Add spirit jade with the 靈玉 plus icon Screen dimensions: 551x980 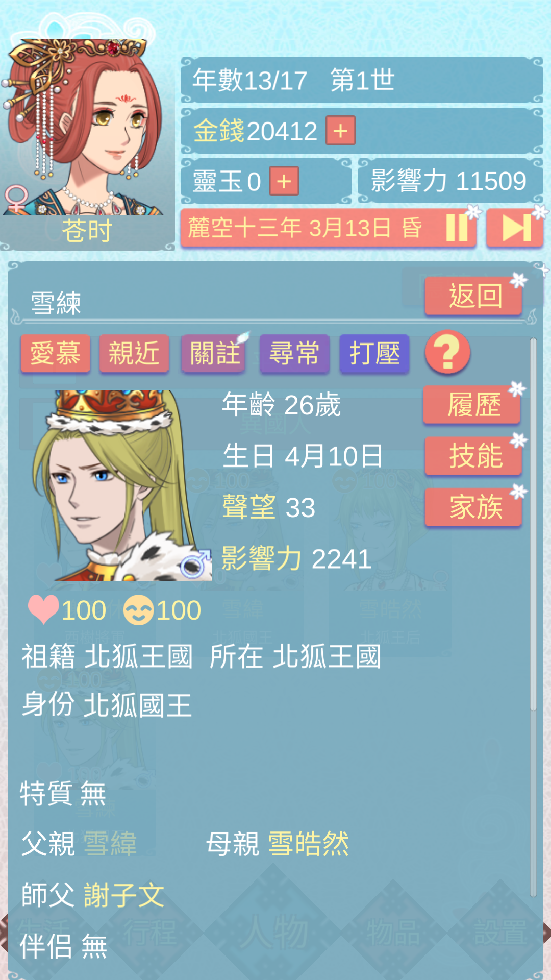284,181
